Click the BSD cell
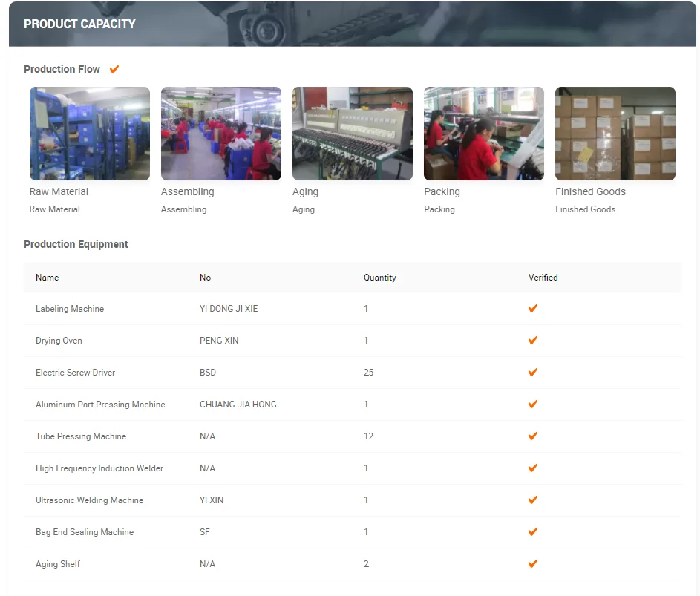 click(208, 373)
